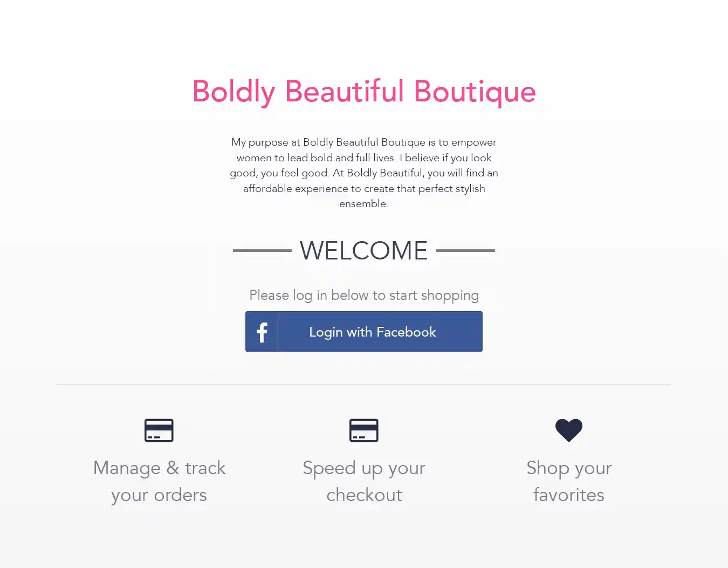Screen dimensions: 728x568
Task: Tap the heart icon above Shop your favorites
Action: click(x=569, y=430)
